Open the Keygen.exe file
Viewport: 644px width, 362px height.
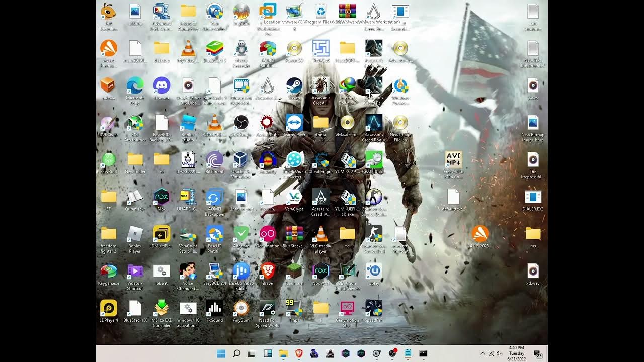point(108,274)
